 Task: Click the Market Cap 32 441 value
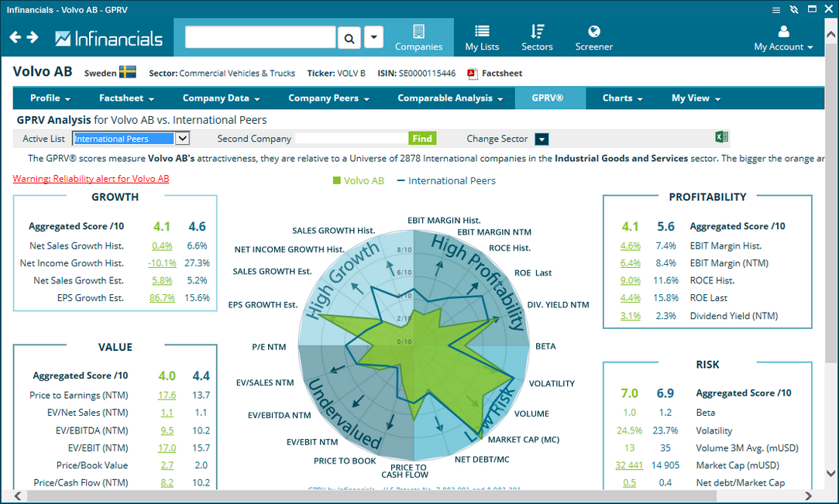(x=629, y=465)
